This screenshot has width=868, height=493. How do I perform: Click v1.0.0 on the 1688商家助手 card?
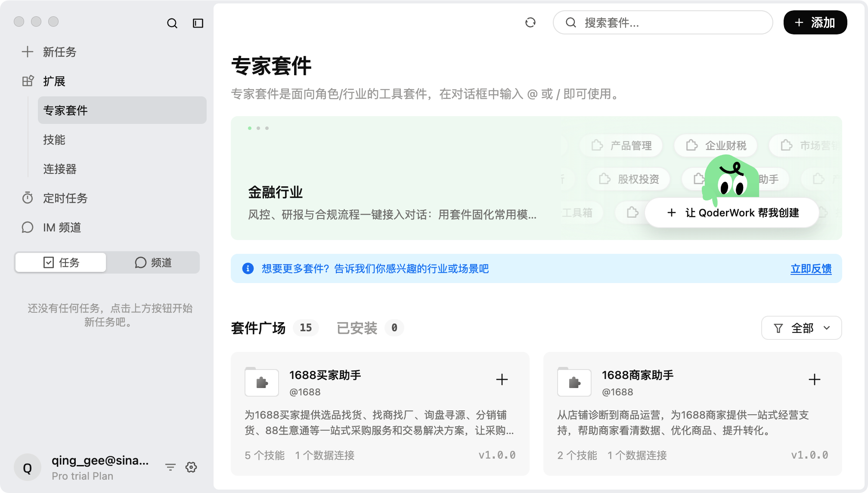pos(810,455)
